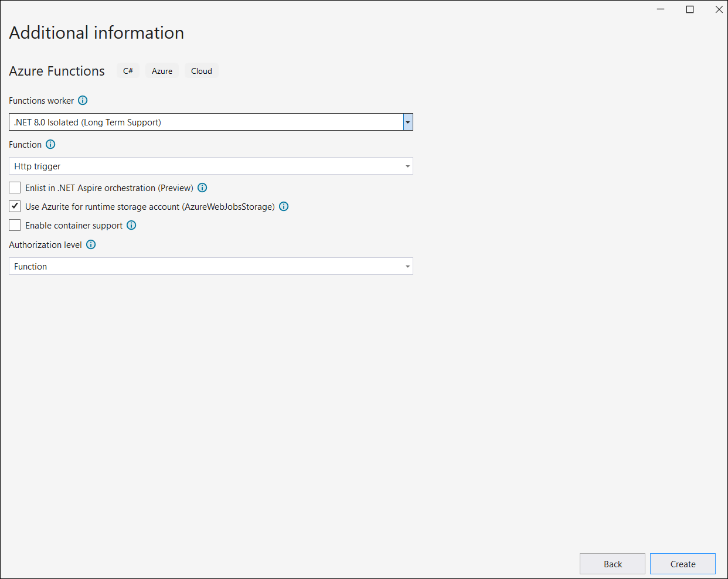728x579 pixels.
Task: Click info icon next to Functions worker
Action: click(x=83, y=100)
